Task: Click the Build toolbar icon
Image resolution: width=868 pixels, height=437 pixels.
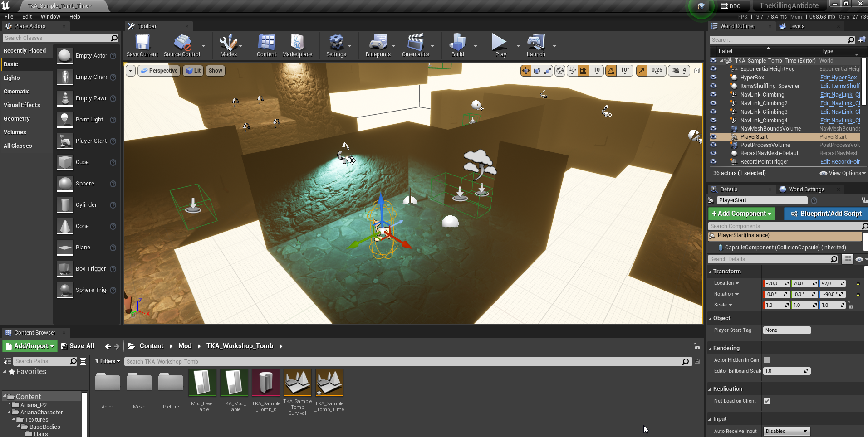Action: (x=457, y=45)
